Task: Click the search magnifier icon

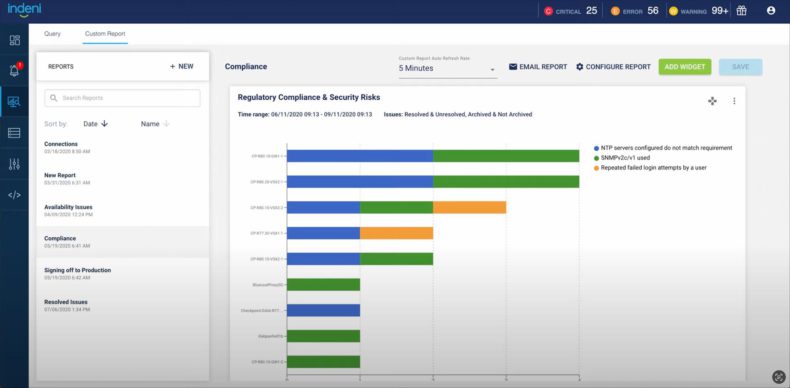Action: 53,98
